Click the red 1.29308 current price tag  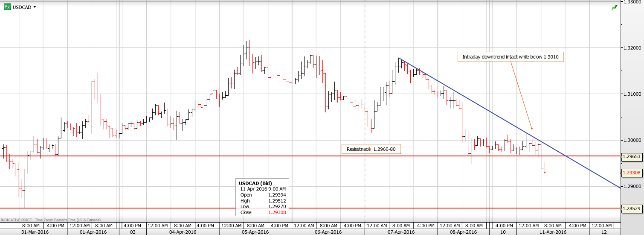pyautogui.click(x=631, y=173)
